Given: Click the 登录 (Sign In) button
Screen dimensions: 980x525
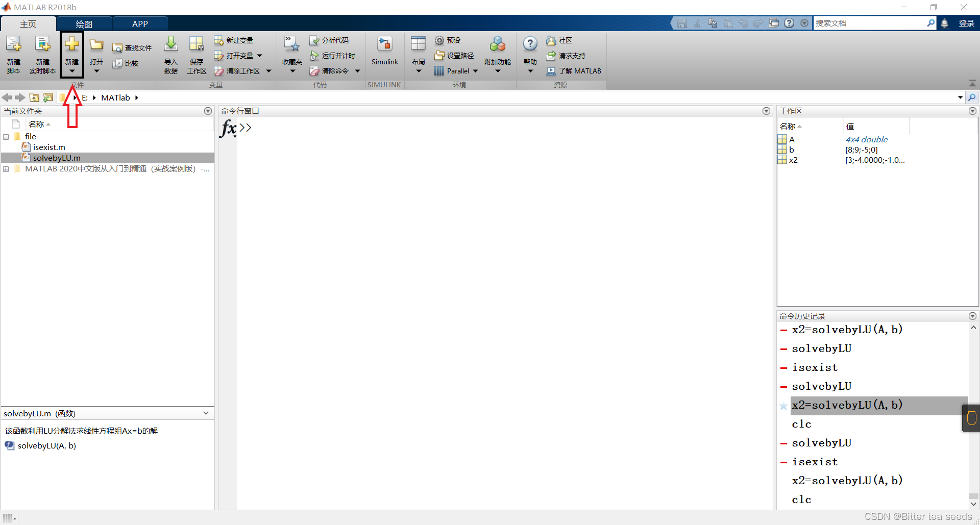Looking at the screenshot, I should (967, 23).
